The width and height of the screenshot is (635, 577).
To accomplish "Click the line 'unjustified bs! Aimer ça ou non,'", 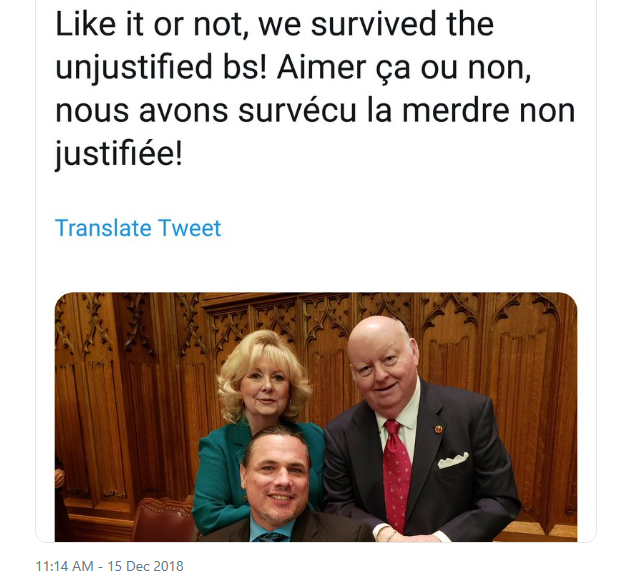I will click(293, 67).
